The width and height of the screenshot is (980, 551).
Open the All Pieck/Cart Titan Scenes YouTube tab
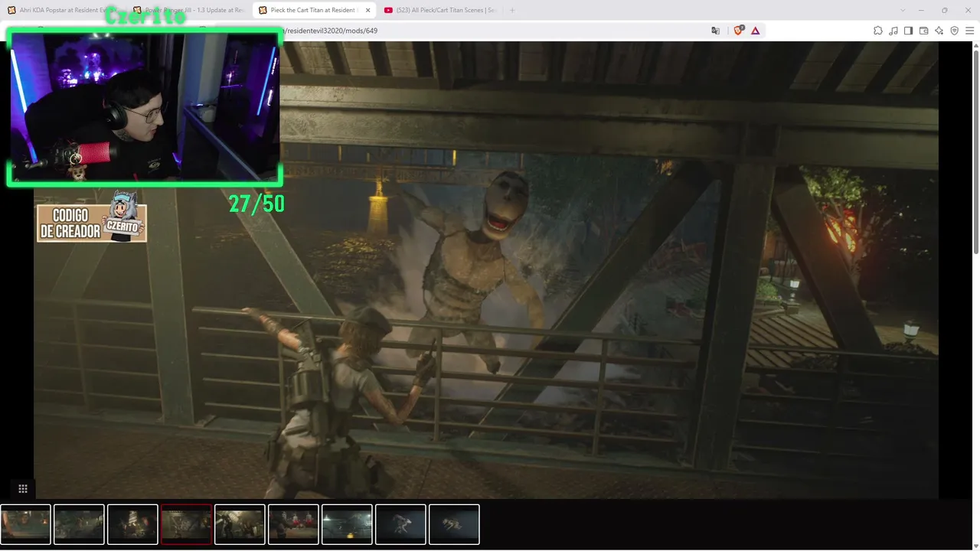(439, 10)
